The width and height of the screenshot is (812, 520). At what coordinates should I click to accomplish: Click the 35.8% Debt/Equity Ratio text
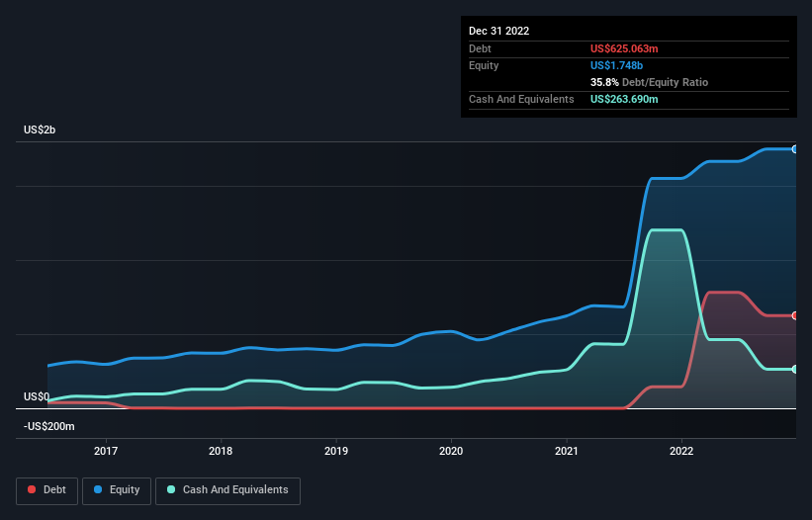[x=649, y=82]
